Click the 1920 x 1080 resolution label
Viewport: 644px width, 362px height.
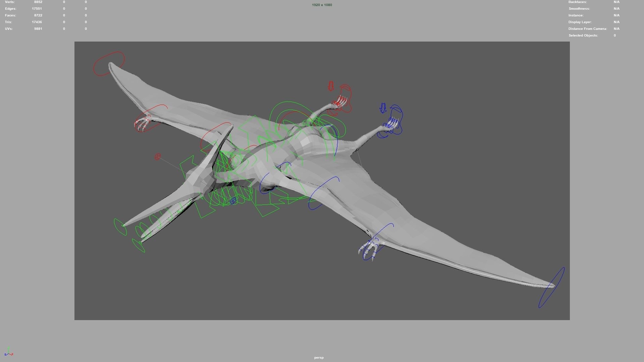click(x=322, y=5)
